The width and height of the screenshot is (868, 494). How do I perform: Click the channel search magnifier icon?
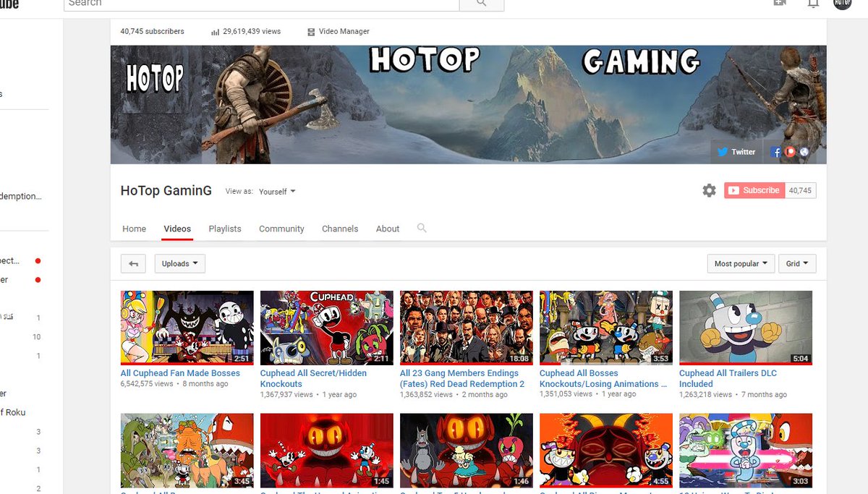(x=422, y=228)
